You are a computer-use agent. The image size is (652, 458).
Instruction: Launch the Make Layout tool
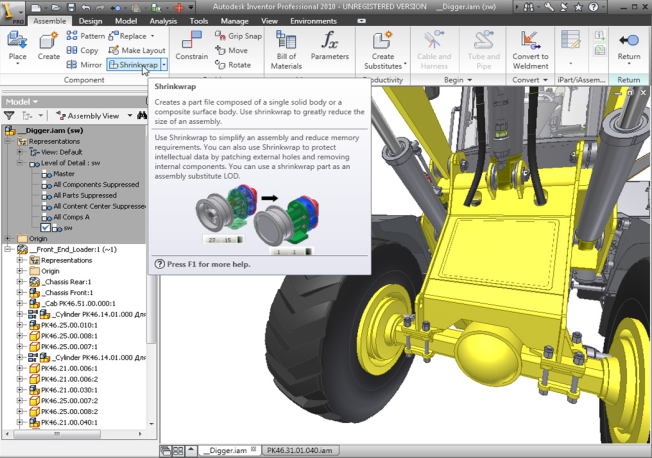pos(137,50)
